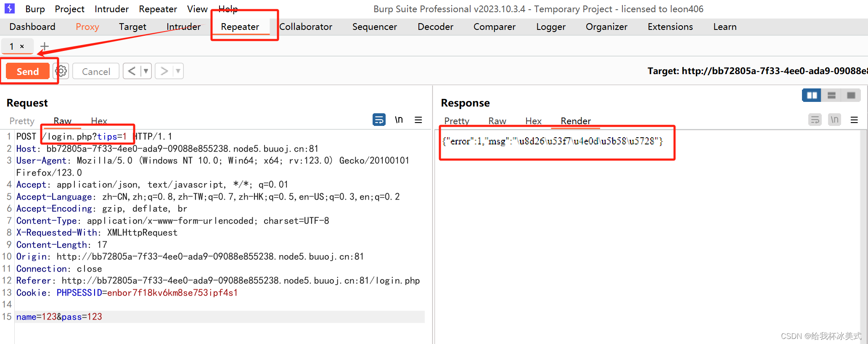
Task: Switch to the Sequencer tab
Action: tap(375, 27)
